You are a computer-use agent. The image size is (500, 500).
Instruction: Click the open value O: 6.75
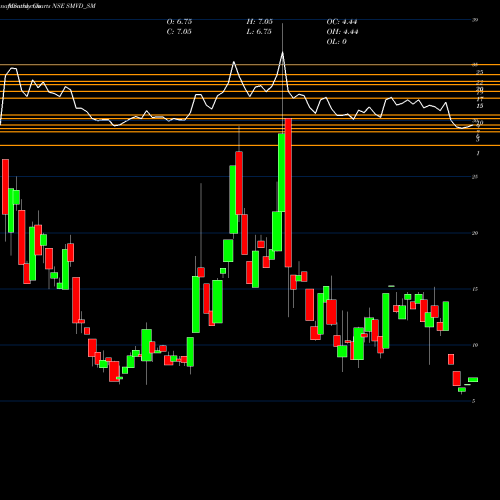click(179, 22)
